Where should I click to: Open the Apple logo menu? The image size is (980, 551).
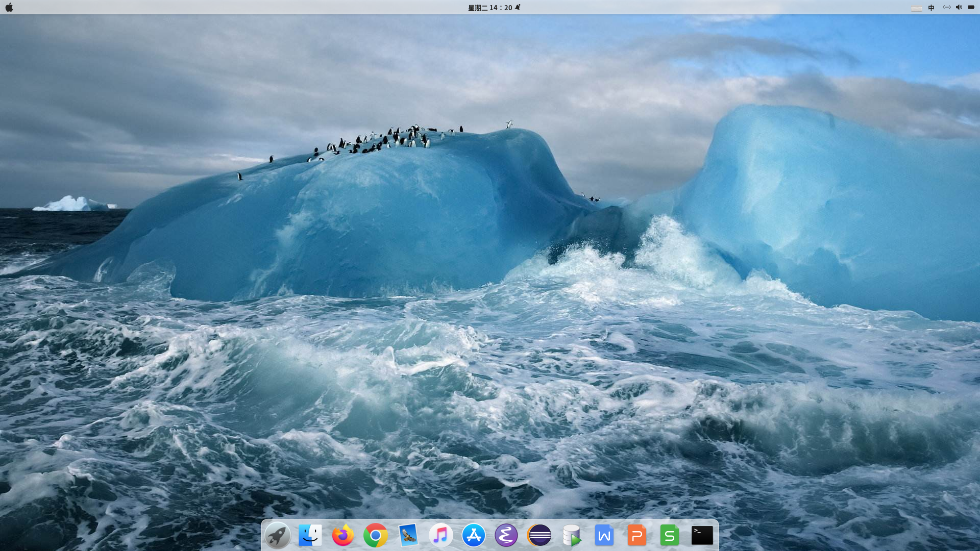click(x=9, y=7)
